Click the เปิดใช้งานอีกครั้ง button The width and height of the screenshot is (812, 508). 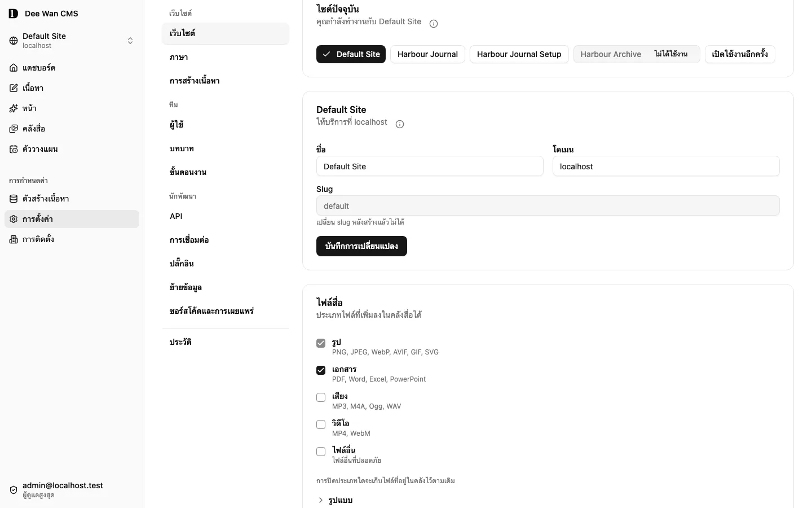740,54
